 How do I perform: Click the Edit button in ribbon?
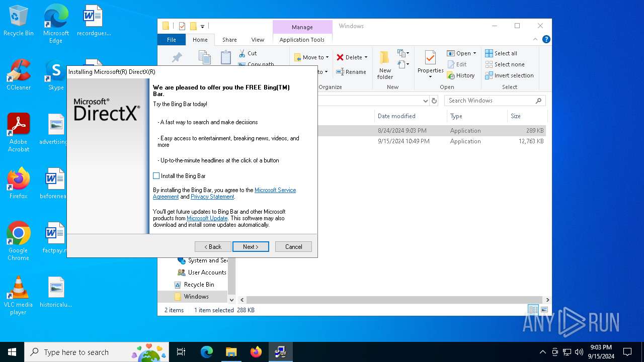point(457,64)
